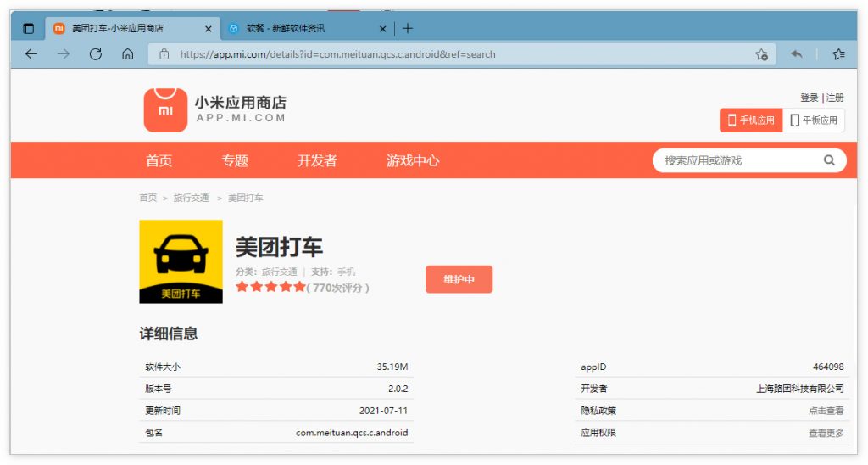
Task: Click the 注册 link
Action: pyautogui.click(x=835, y=98)
